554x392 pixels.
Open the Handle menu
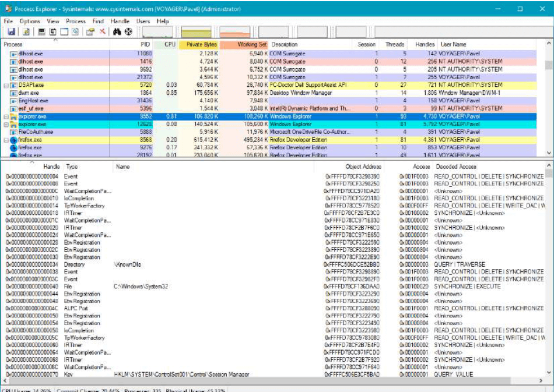tap(120, 21)
